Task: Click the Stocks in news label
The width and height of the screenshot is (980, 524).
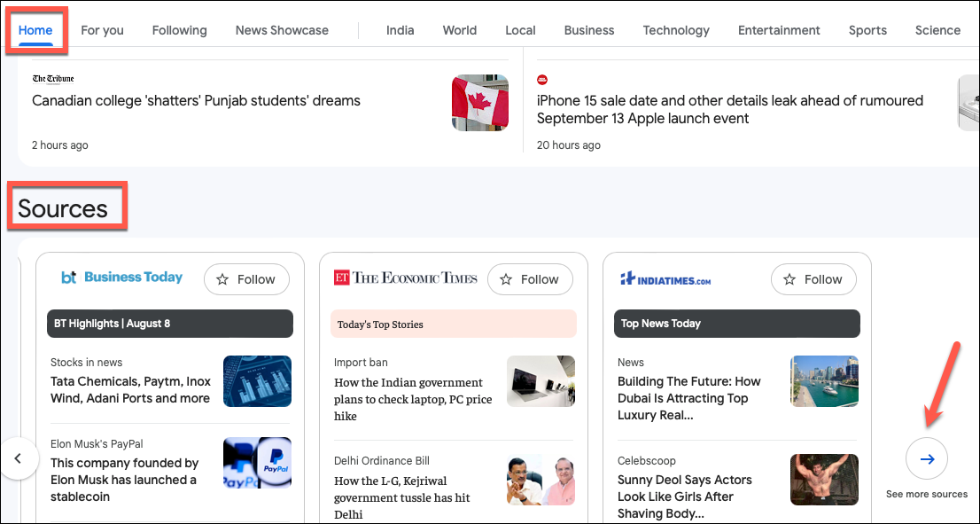Action: [x=86, y=362]
